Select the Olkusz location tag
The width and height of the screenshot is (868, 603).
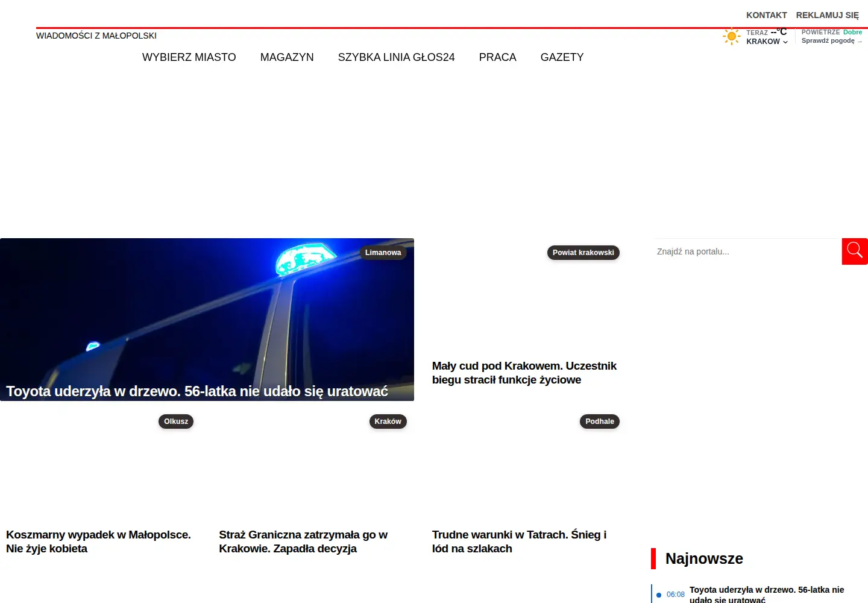(176, 421)
